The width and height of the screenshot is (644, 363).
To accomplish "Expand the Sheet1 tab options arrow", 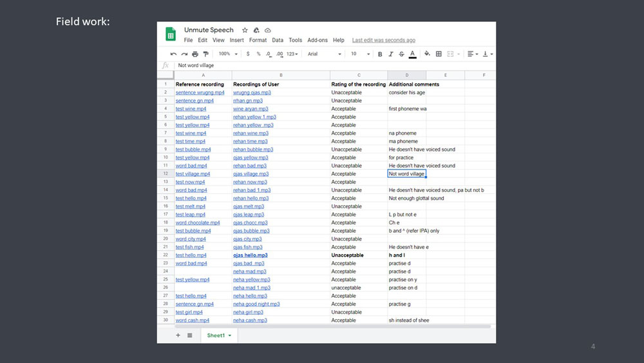I will tap(230, 335).
